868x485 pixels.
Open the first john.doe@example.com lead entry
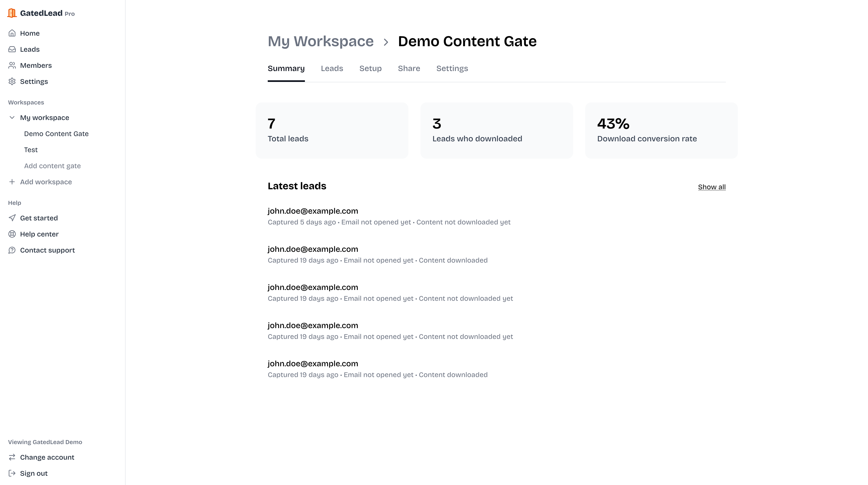313,211
